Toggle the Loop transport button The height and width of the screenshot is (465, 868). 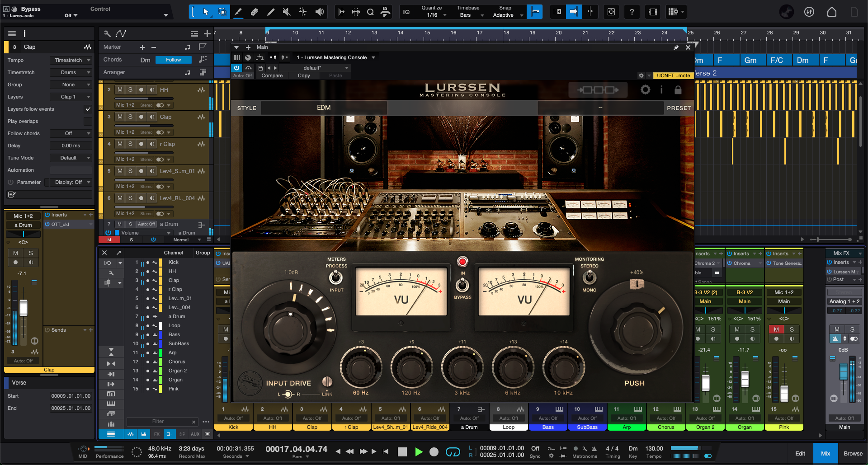(453, 451)
